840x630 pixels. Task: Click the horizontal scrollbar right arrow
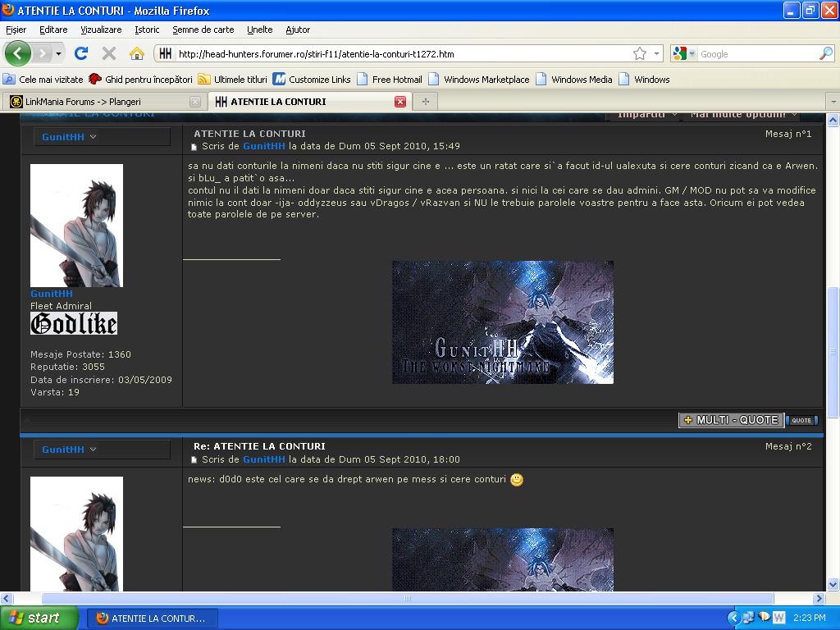click(x=819, y=598)
